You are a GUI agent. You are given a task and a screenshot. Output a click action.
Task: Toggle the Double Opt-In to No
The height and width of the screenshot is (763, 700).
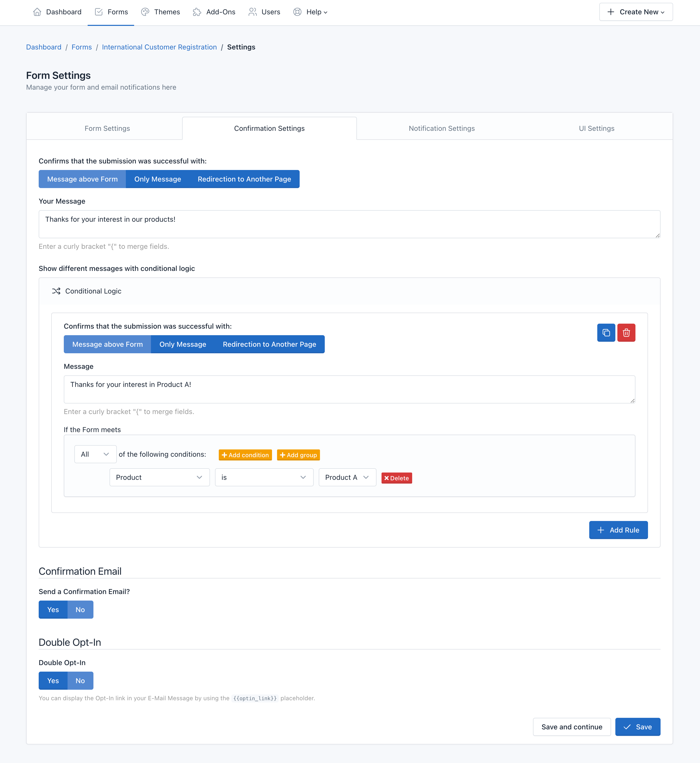[80, 681]
